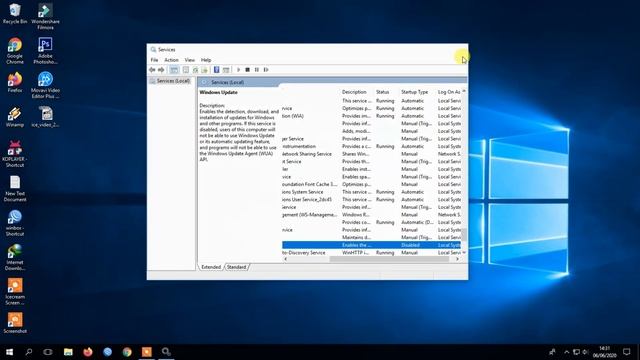Click the blue Help book toolbar icon
The image size is (640, 360).
pos(216,70)
